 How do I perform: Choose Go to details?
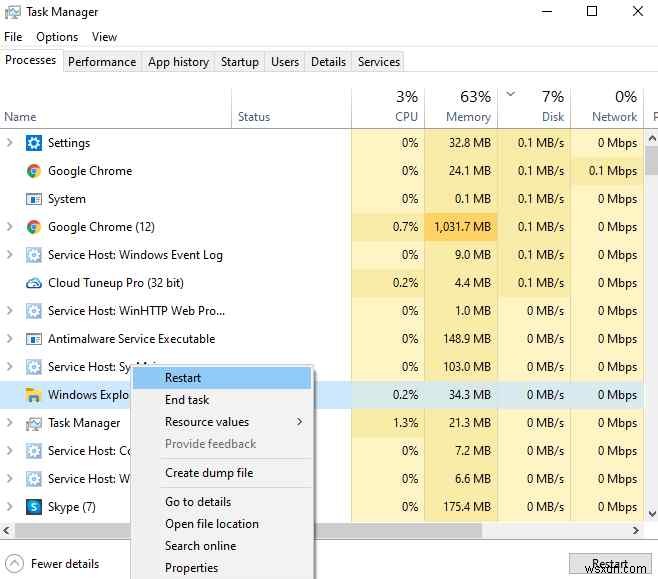pos(222,502)
